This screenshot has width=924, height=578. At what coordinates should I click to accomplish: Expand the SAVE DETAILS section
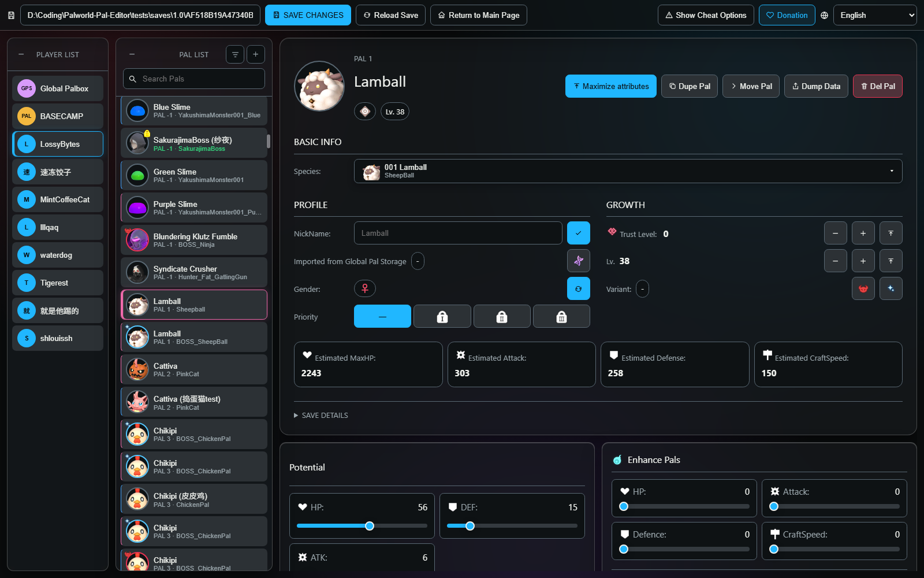(x=321, y=416)
